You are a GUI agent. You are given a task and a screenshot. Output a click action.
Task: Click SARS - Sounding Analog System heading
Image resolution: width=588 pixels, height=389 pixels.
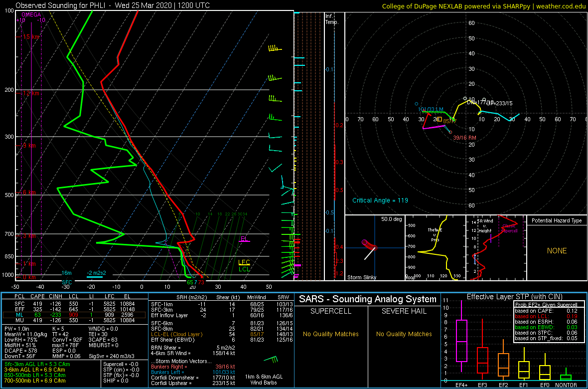tap(368, 299)
